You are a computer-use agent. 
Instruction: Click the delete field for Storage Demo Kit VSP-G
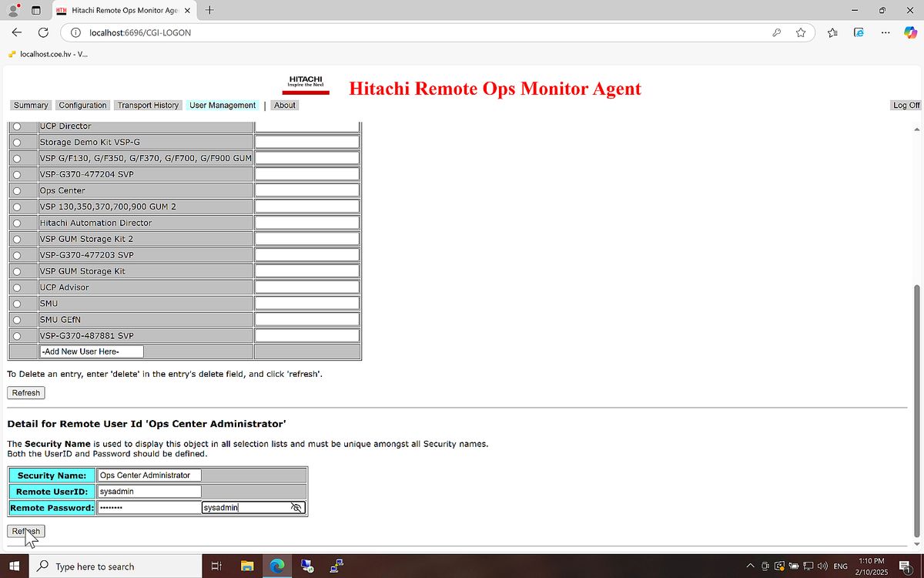coord(307,142)
